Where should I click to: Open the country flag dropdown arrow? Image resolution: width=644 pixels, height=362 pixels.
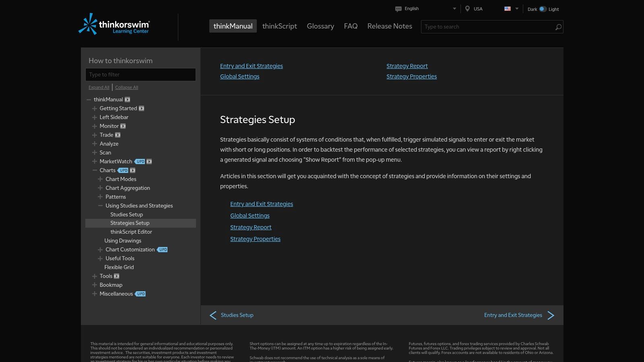[x=517, y=8]
